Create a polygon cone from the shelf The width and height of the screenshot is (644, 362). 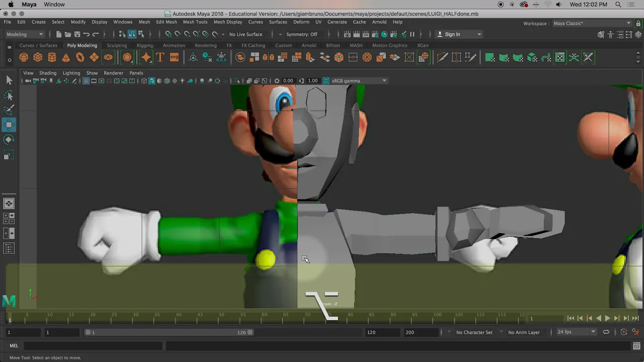tap(66, 57)
